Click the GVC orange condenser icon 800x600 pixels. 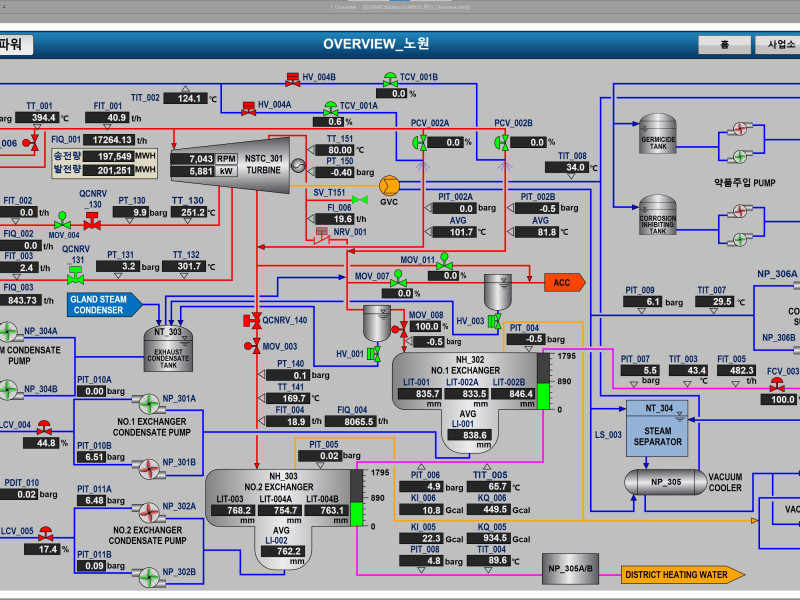(x=389, y=186)
